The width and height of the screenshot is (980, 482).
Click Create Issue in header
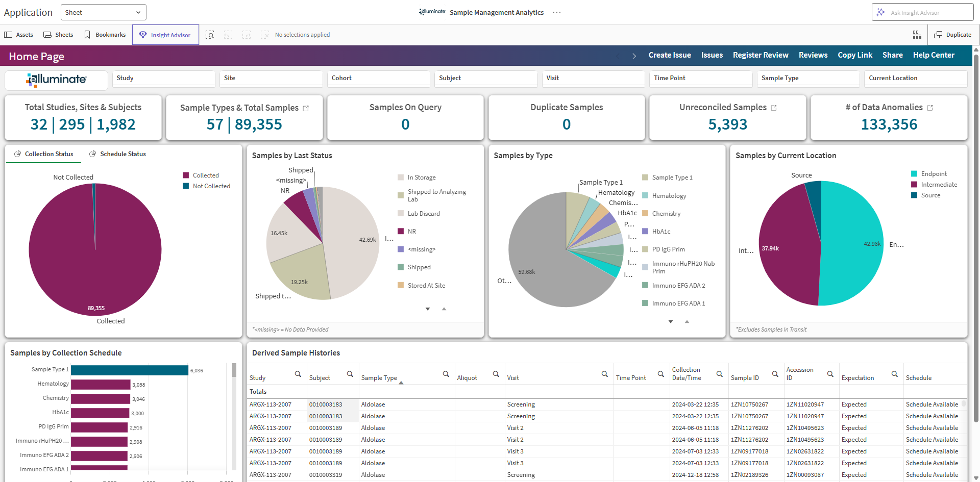pyautogui.click(x=670, y=55)
